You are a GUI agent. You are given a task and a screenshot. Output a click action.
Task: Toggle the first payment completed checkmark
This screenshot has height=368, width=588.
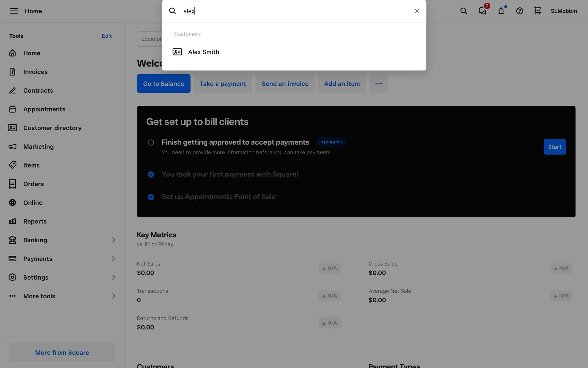(151, 174)
